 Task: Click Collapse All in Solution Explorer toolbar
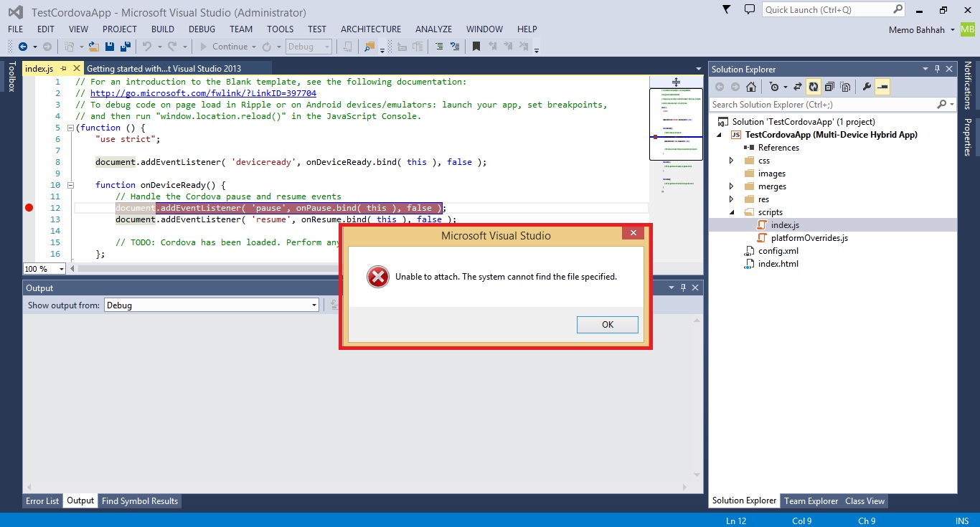tap(829, 87)
